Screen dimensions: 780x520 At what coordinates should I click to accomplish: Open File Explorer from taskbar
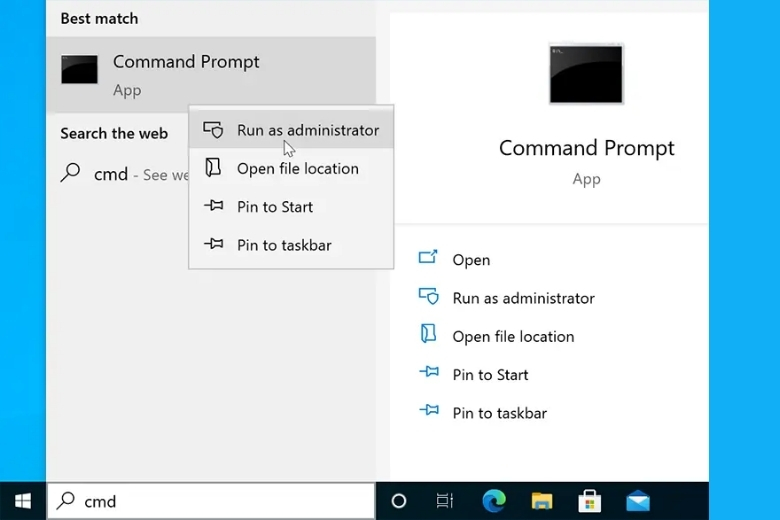point(542,501)
